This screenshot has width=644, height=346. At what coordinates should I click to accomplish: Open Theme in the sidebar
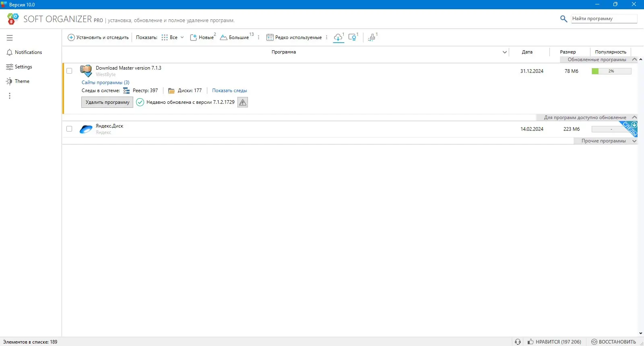18,81
